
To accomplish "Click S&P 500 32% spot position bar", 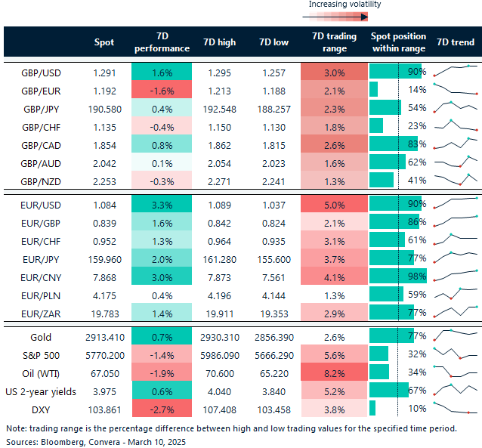I will [x=378, y=354].
